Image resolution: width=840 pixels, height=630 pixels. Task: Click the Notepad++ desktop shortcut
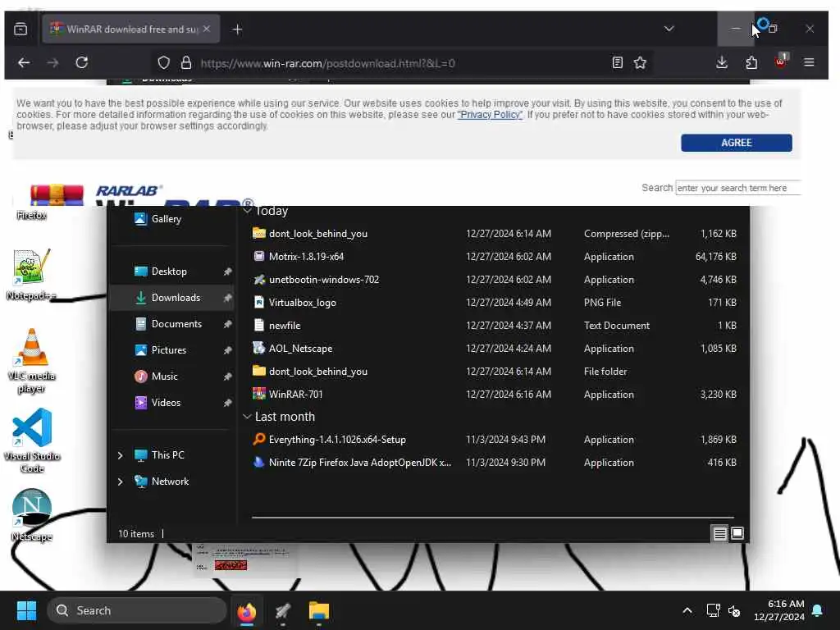[31, 274]
